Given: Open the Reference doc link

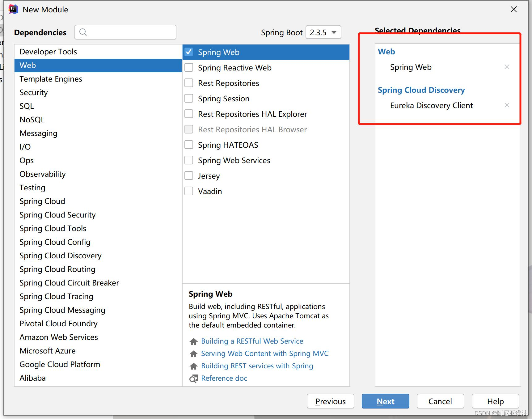Looking at the screenshot, I should pyautogui.click(x=224, y=378).
